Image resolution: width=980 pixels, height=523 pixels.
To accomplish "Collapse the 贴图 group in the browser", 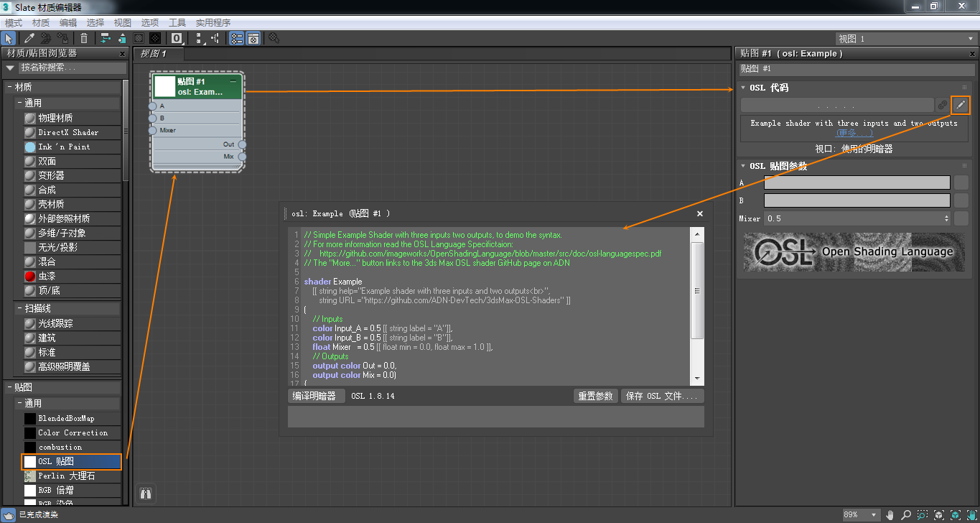I will (x=10, y=387).
